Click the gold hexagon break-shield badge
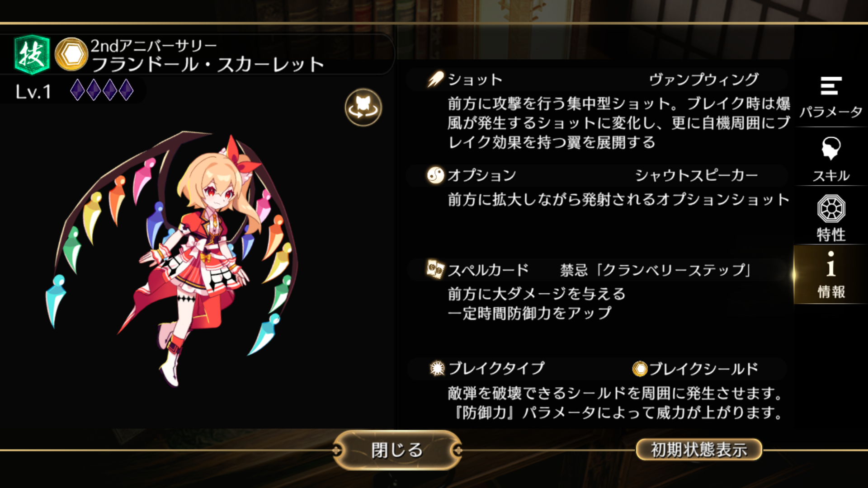Screen dimensions: 868x488 [71, 55]
